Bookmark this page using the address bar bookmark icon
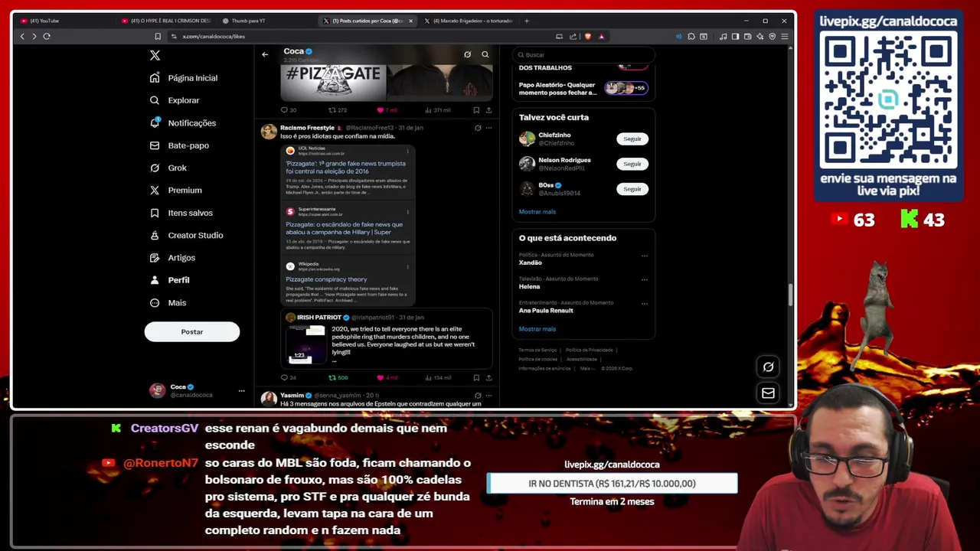The width and height of the screenshot is (980, 551). click(158, 36)
